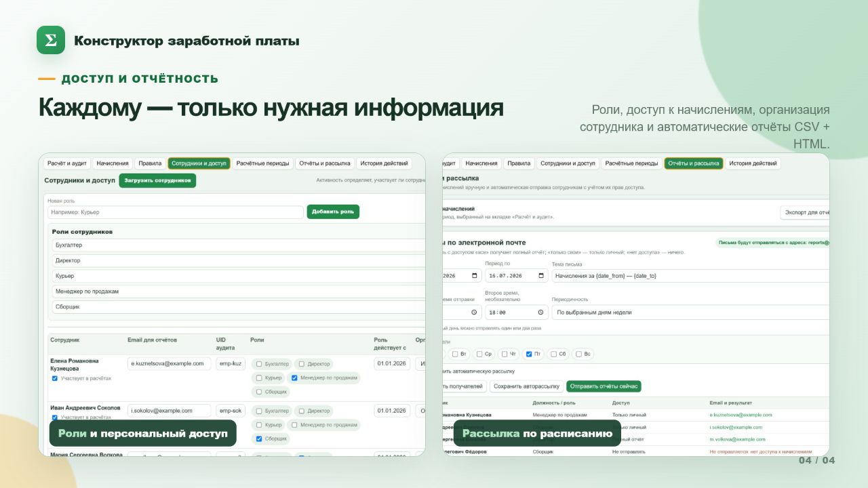Open 'Правила' tab in the mailing screenshot
This screenshot has width=868, height=488.
(x=519, y=163)
